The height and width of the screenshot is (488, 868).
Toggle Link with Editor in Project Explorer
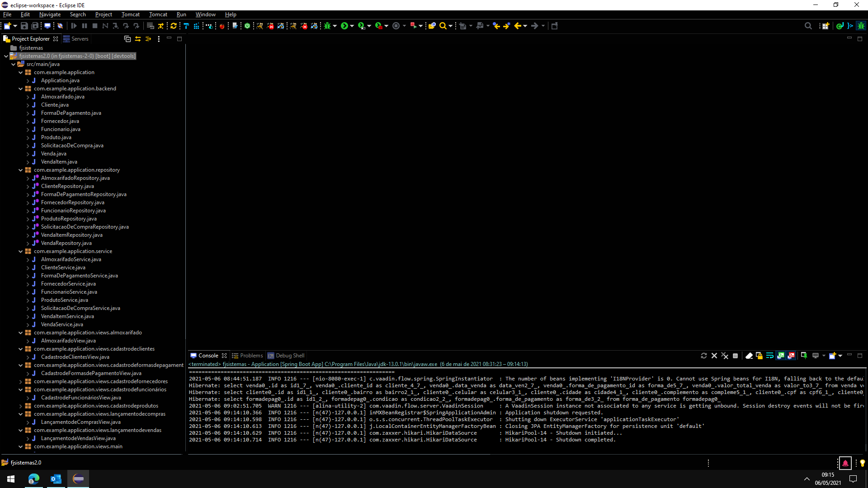coord(138,39)
